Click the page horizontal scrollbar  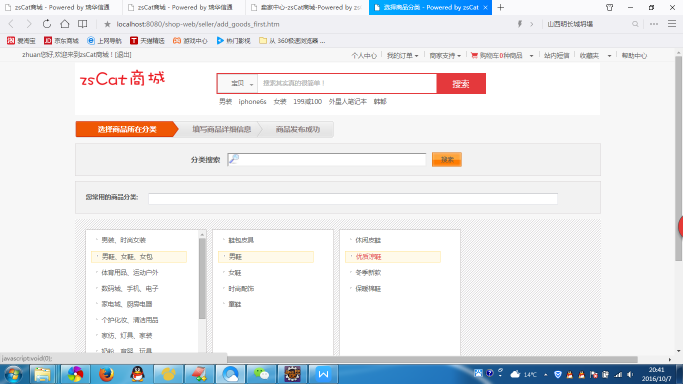(432, 359)
